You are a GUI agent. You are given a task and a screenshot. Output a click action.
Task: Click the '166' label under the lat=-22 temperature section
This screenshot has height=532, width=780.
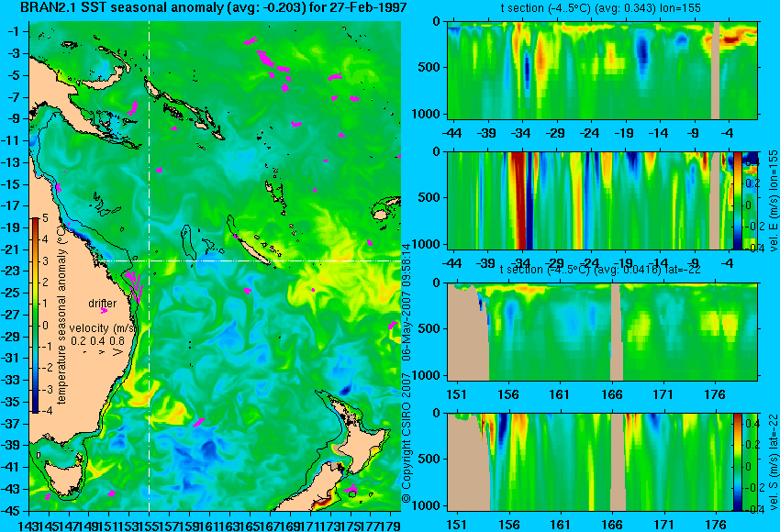[x=611, y=394]
